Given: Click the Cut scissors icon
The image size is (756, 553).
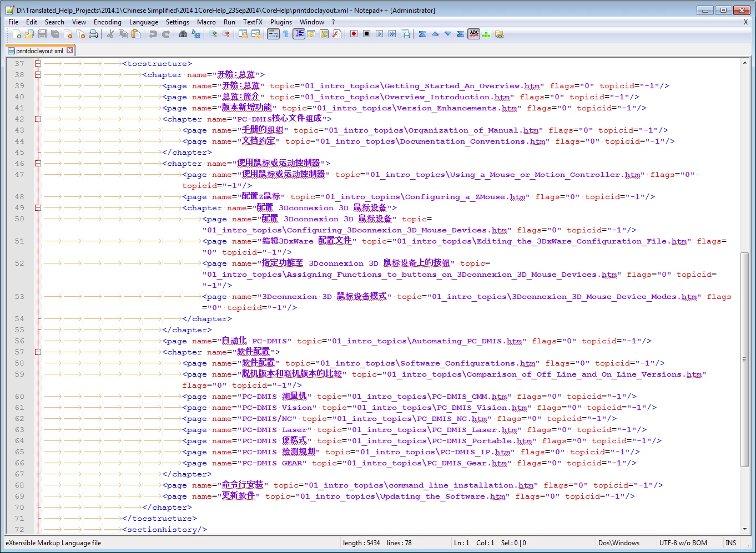Looking at the screenshot, I should 110,34.
